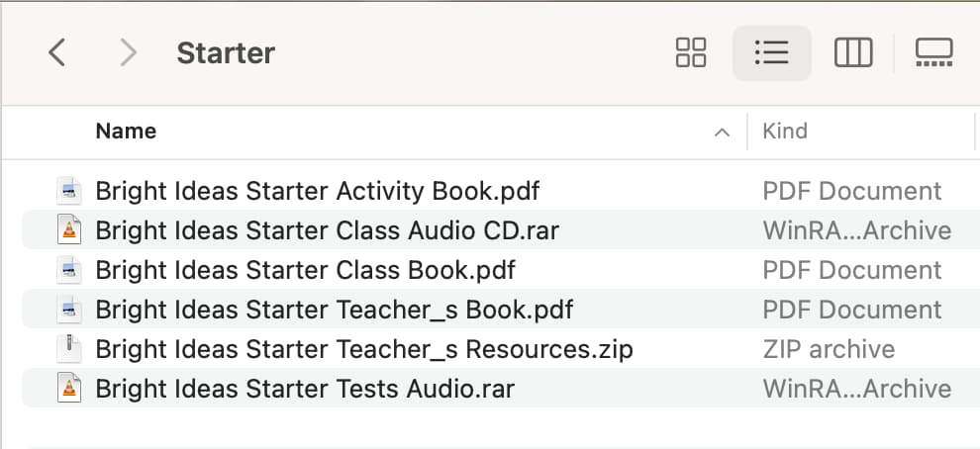Click the column divider beside Kind header
The image size is (980, 449).
[747, 132]
